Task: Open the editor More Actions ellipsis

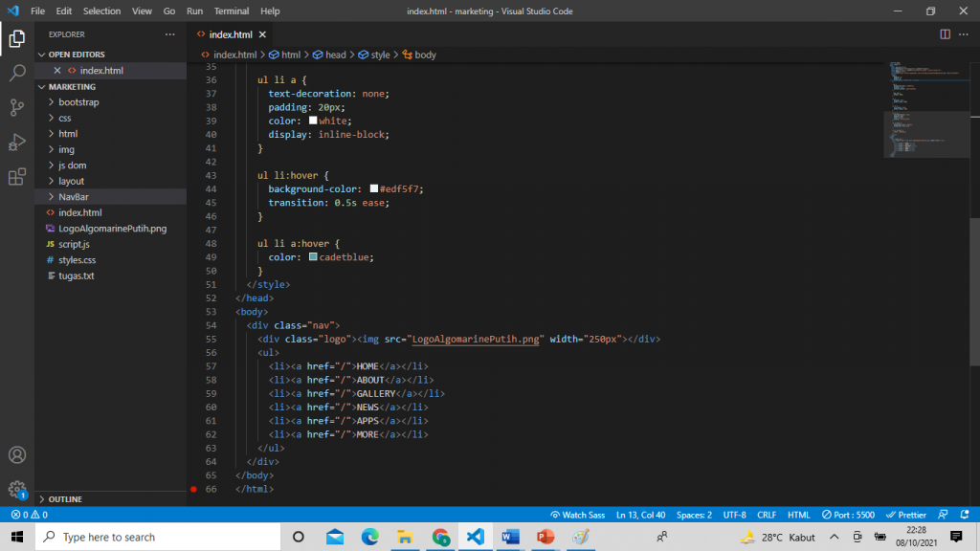Action: pyautogui.click(x=964, y=34)
